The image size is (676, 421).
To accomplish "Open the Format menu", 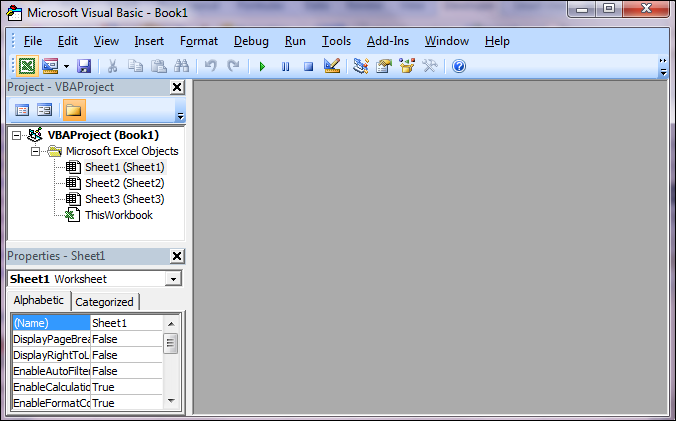I will point(199,41).
